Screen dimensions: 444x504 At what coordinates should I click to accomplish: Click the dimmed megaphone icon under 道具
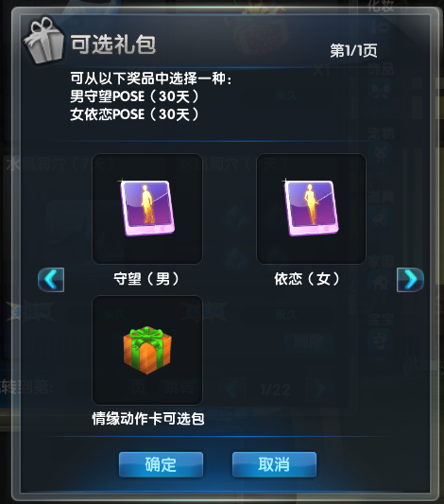[380, 218]
